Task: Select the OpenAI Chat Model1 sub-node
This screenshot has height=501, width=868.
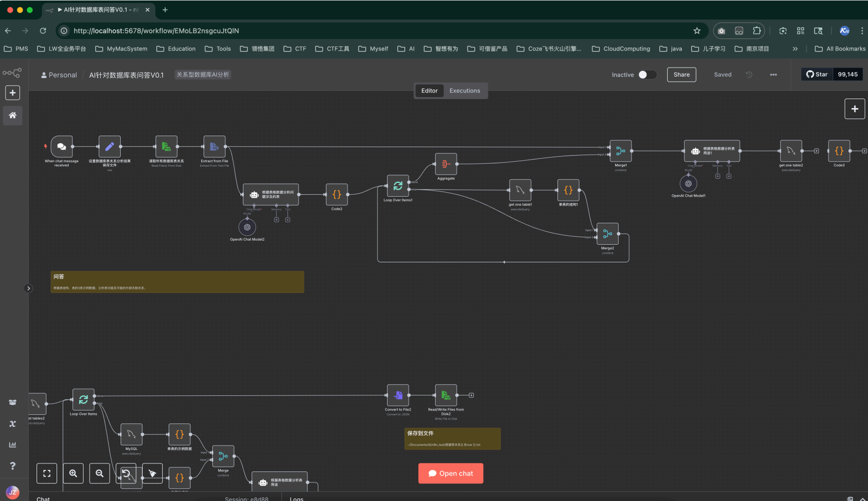Action: 688,184
